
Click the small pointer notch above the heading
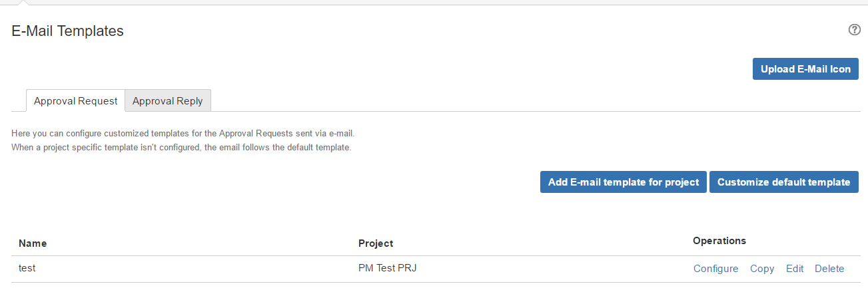click(x=23, y=3)
